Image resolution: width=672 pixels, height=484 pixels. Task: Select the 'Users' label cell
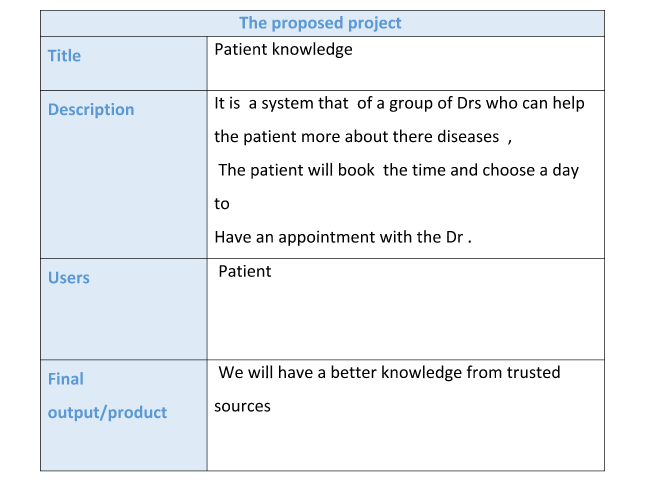(124, 309)
